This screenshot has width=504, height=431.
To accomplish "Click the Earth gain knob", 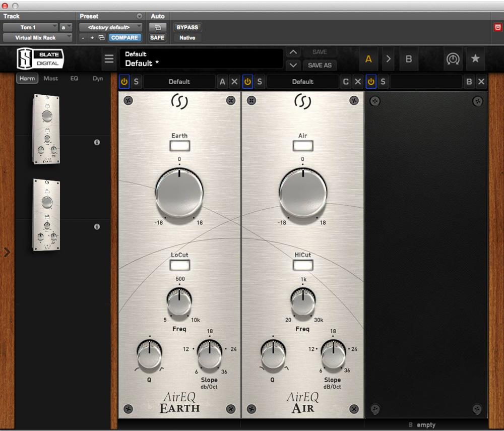I will point(179,193).
